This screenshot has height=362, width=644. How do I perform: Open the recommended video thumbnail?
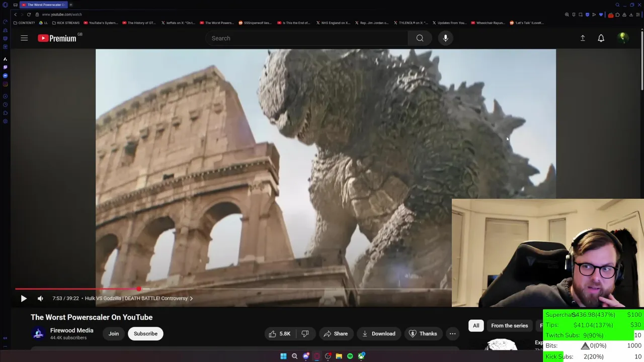click(x=501, y=344)
